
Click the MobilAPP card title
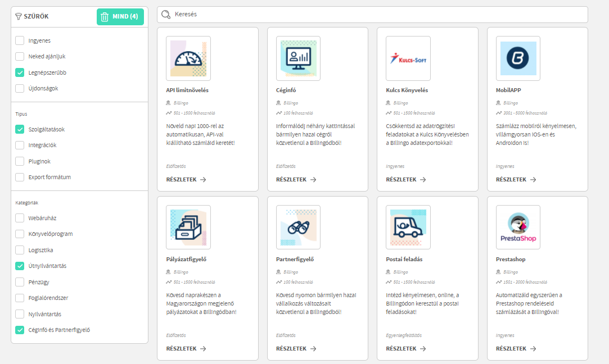pyautogui.click(x=508, y=90)
